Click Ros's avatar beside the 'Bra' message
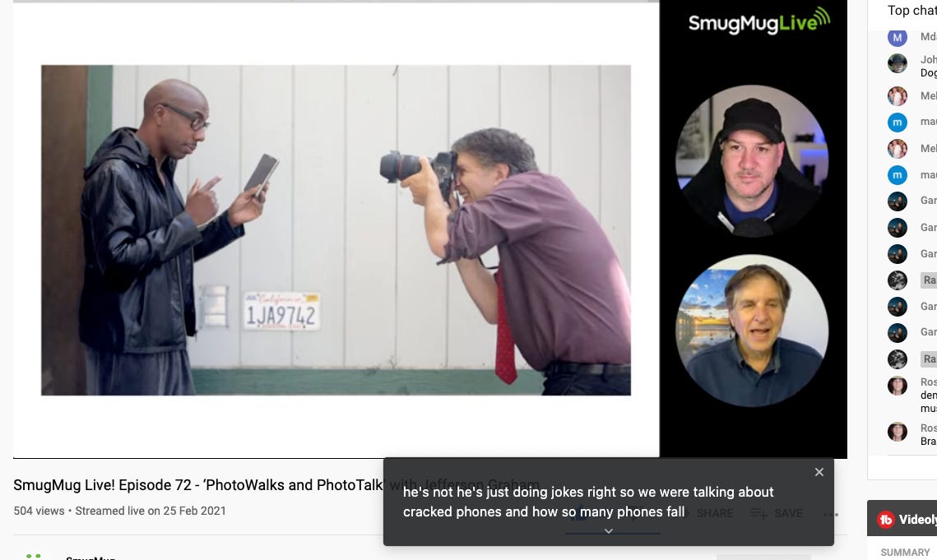 (897, 432)
